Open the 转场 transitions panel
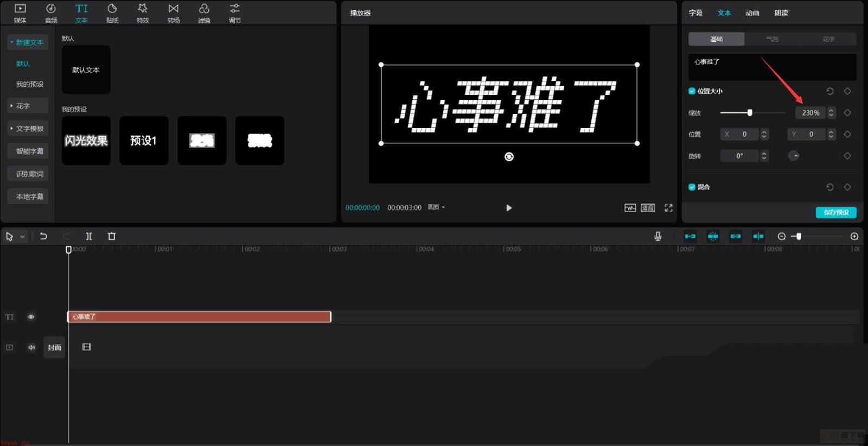 coord(174,13)
